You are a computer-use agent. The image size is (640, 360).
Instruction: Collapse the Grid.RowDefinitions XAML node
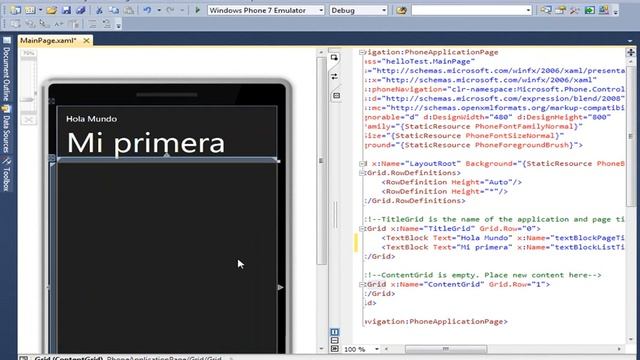[x=362, y=173]
